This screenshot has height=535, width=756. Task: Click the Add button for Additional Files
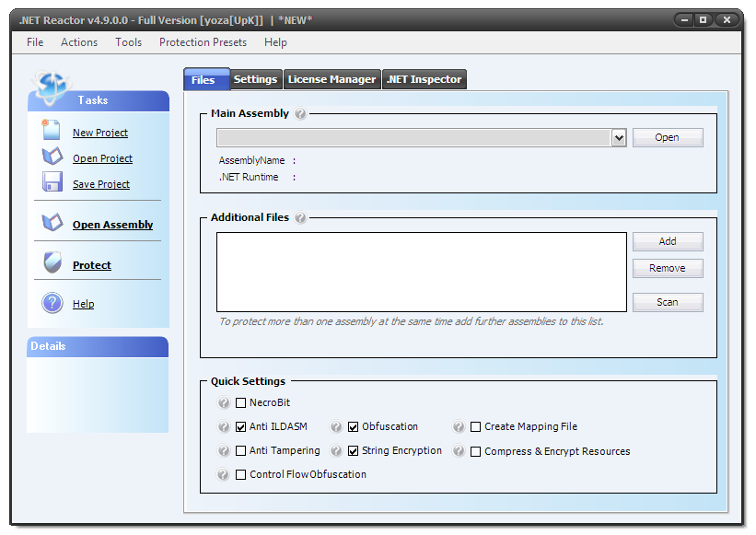point(668,241)
